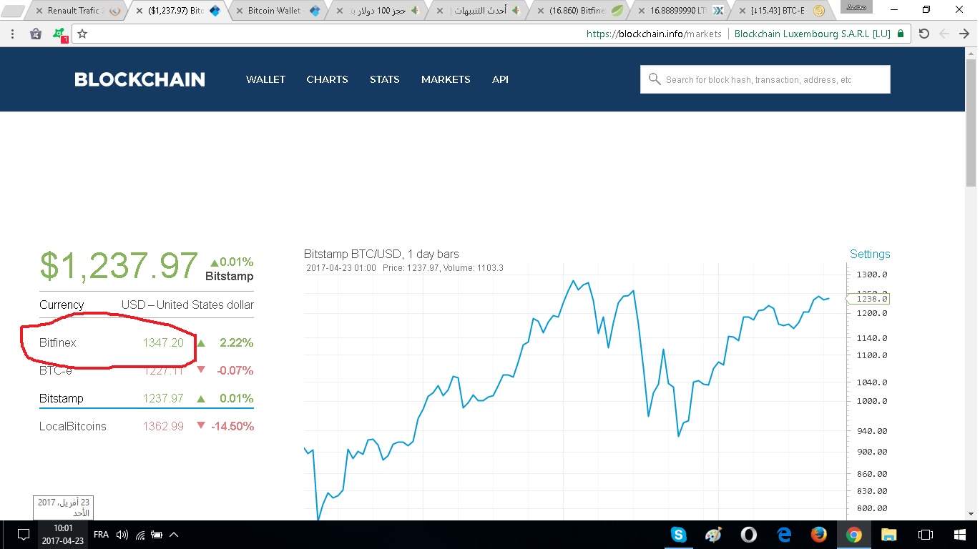980x549 pixels.
Task: Click the bookmark star icon in address bar
Action: coord(82,34)
